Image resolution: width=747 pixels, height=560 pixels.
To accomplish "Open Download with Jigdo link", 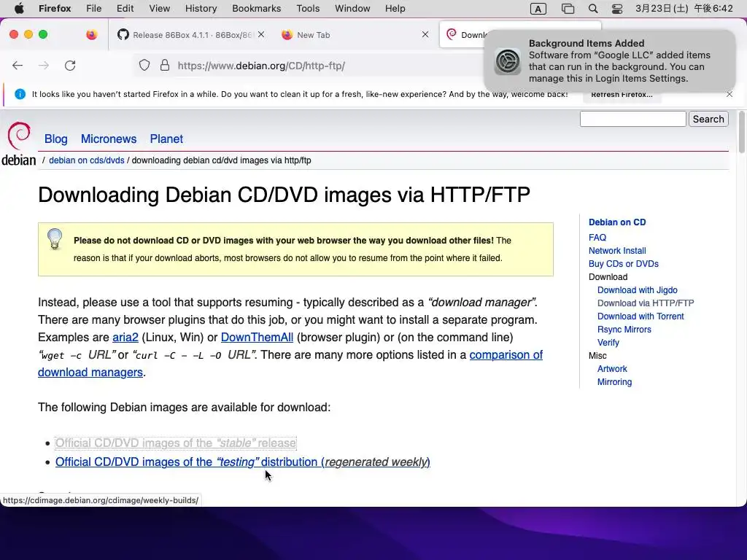I will 637,290.
